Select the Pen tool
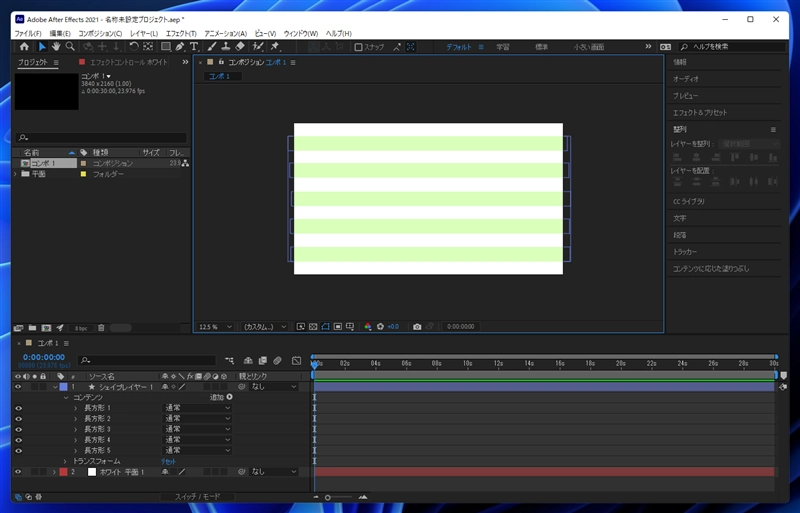Image resolution: width=800 pixels, height=513 pixels. tap(179, 46)
